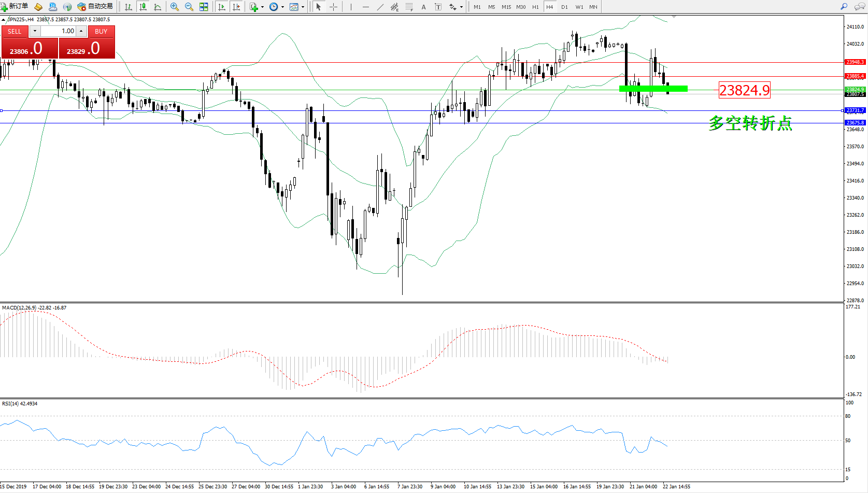The height and width of the screenshot is (493, 868).
Task: Click the zoom in magnifier icon
Action: 175,7
